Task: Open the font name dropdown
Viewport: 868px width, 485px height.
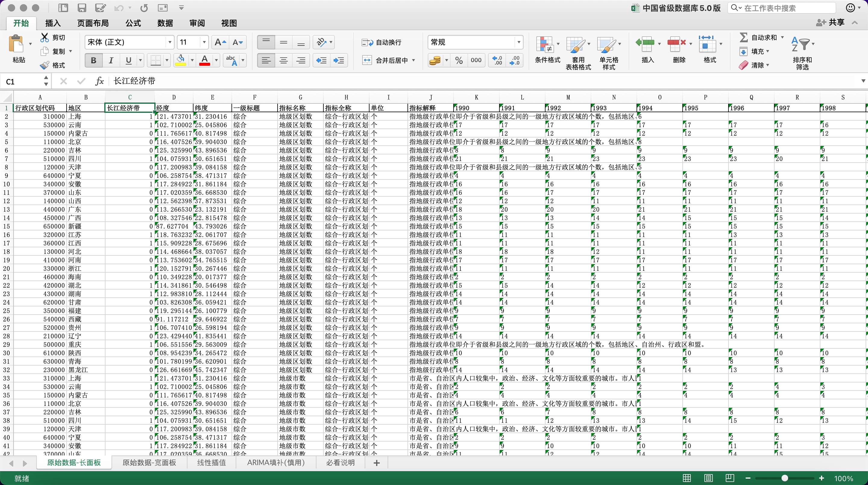Action: click(x=170, y=42)
